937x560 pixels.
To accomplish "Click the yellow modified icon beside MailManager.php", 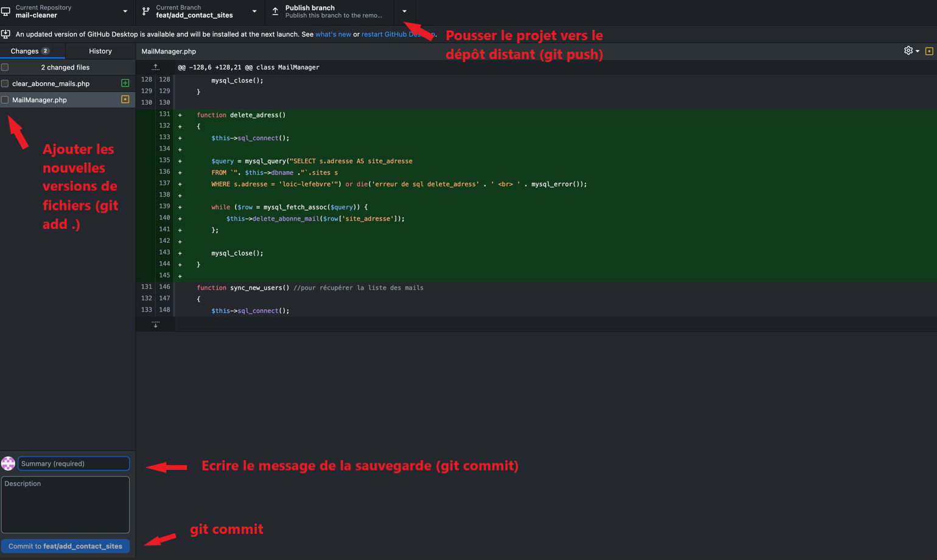I will [x=125, y=99].
